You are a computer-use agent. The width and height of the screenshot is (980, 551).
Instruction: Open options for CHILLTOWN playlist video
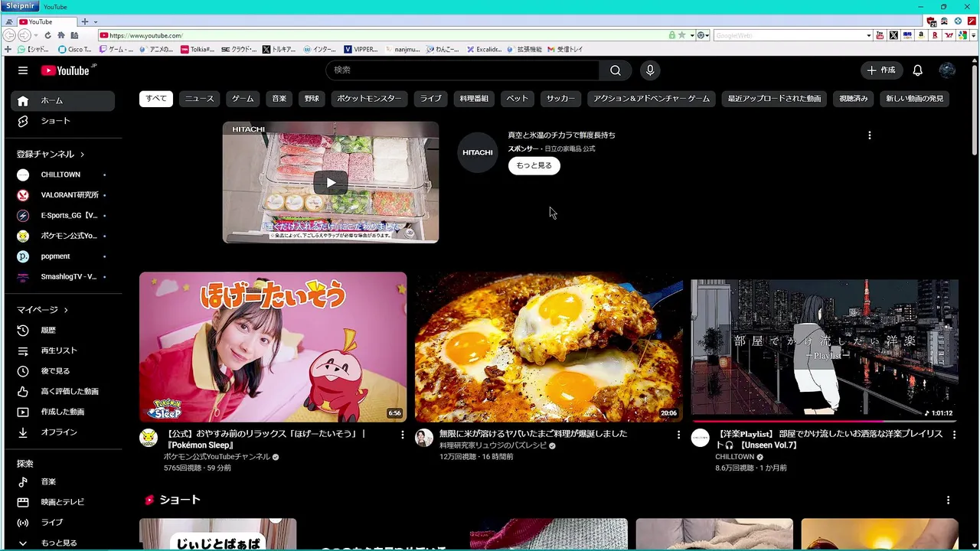pyautogui.click(x=954, y=435)
